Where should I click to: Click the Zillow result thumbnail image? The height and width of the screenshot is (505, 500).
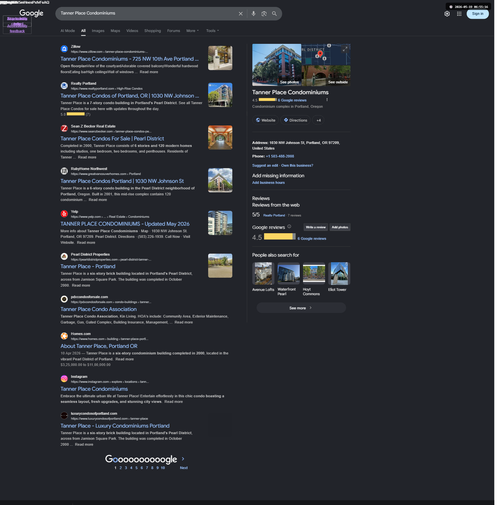pyautogui.click(x=220, y=58)
